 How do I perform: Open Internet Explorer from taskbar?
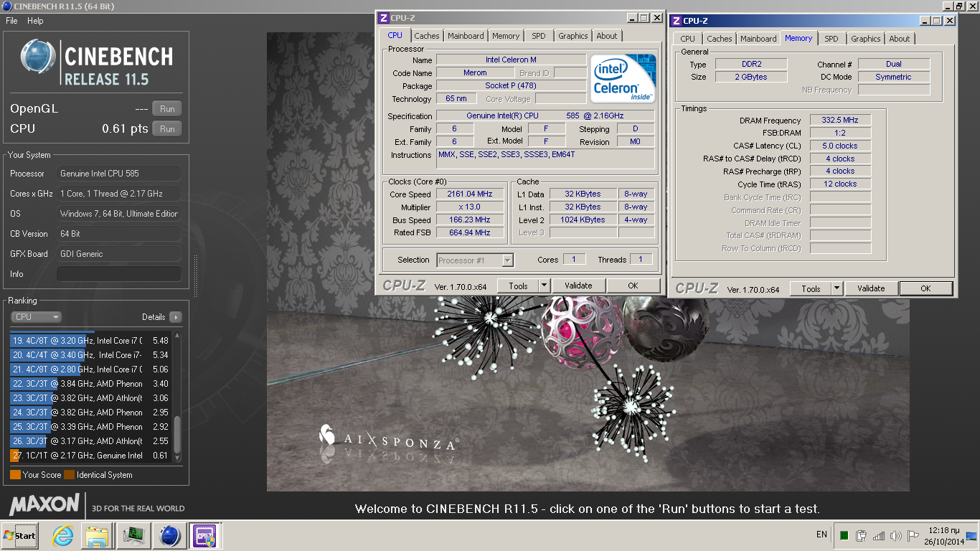(x=63, y=535)
